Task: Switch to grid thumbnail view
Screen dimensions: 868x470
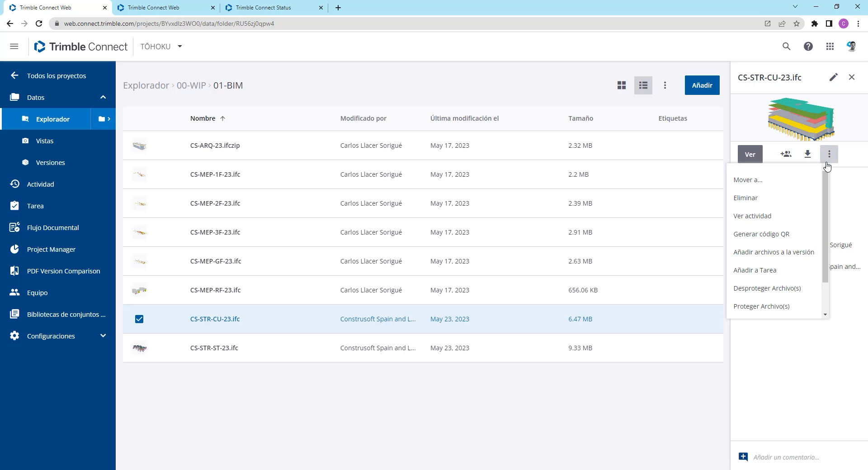Action: tap(622, 85)
